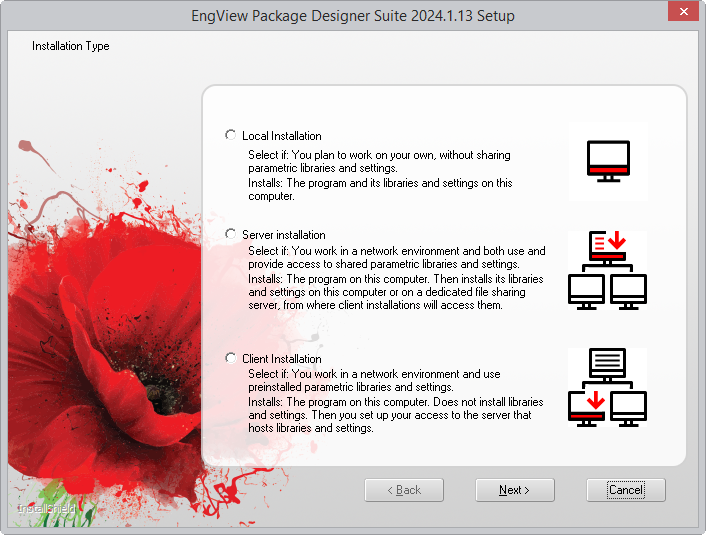Viewport: 706px width, 535px height.
Task: Proceed with the Next button
Action: pos(515,490)
